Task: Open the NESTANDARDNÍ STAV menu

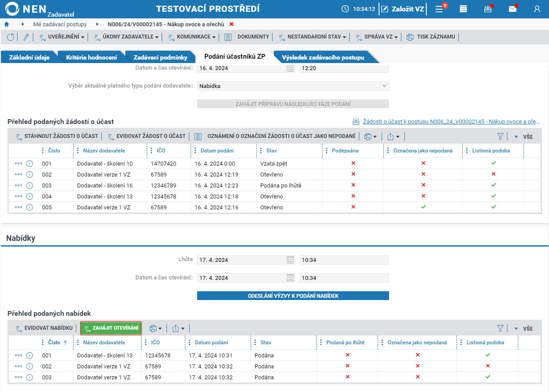Action: (312, 37)
